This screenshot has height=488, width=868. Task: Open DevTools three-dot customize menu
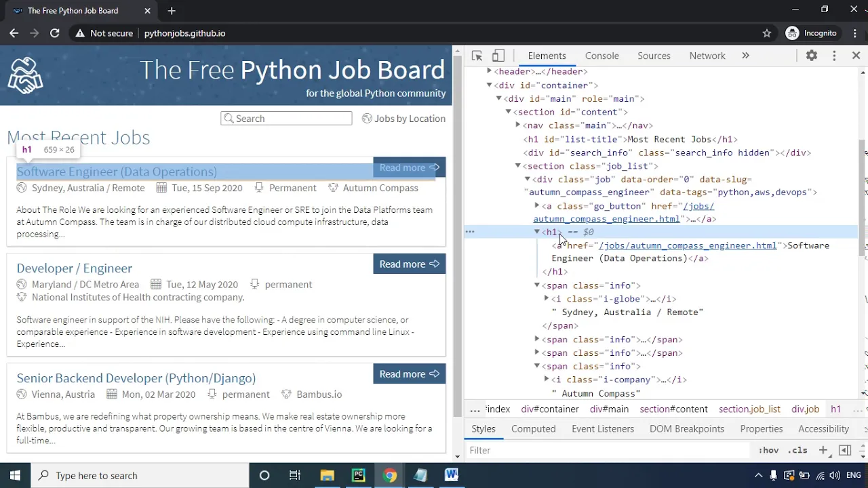click(x=834, y=56)
